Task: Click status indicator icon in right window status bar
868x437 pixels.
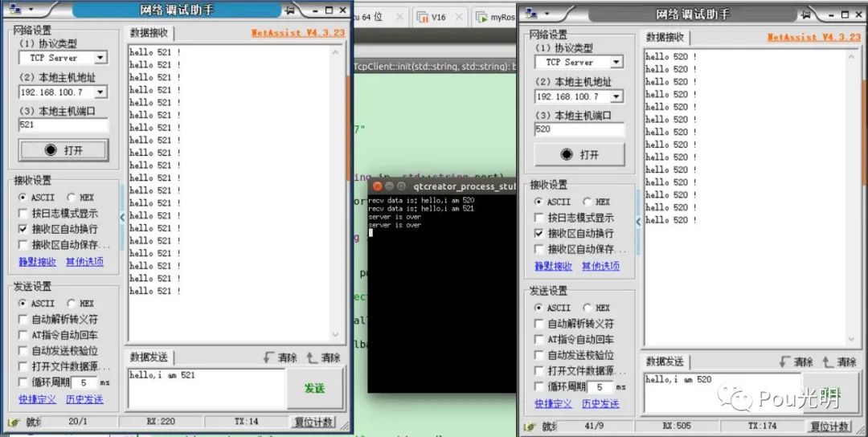Action: point(529,427)
